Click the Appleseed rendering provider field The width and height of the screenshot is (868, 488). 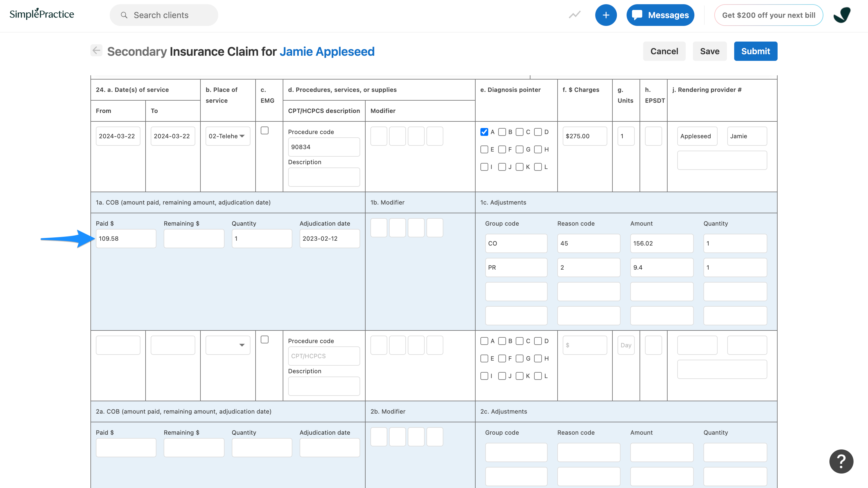coord(697,136)
